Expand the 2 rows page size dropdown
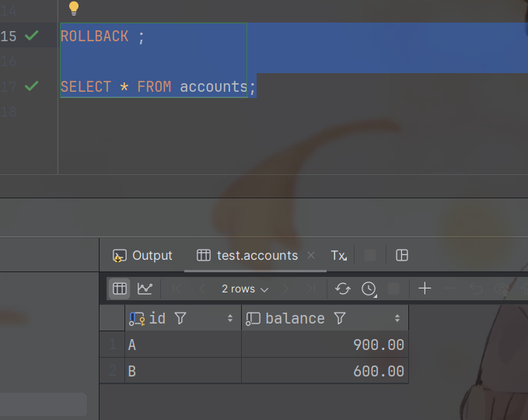The width and height of the screenshot is (528, 420). point(244,289)
